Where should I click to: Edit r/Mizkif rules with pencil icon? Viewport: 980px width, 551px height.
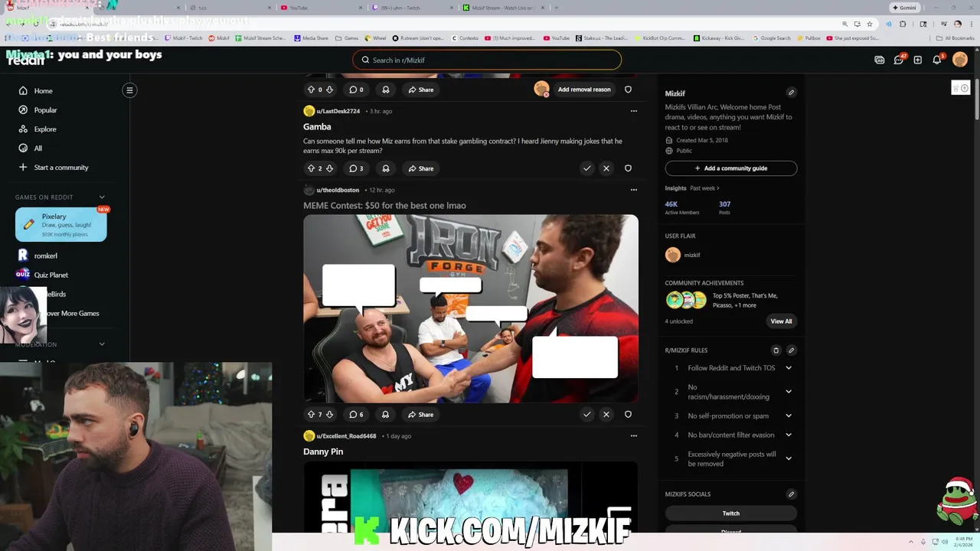(x=791, y=350)
